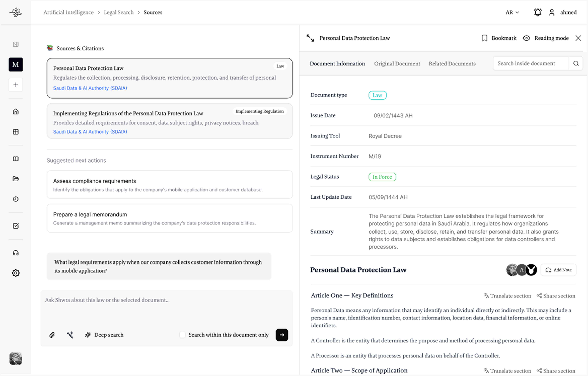This screenshot has width=588, height=376.
Task: Switch to Original Document tab
Action: 397,63
